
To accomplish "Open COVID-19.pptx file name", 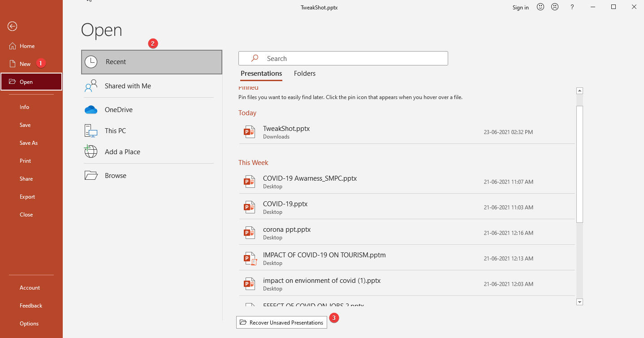I will (x=285, y=204).
